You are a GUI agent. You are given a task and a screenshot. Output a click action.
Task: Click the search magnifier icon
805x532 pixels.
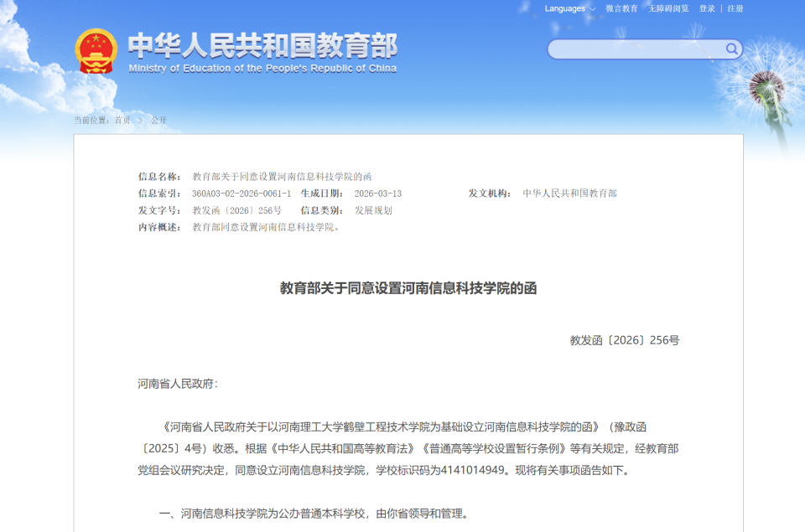pos(731,49)
